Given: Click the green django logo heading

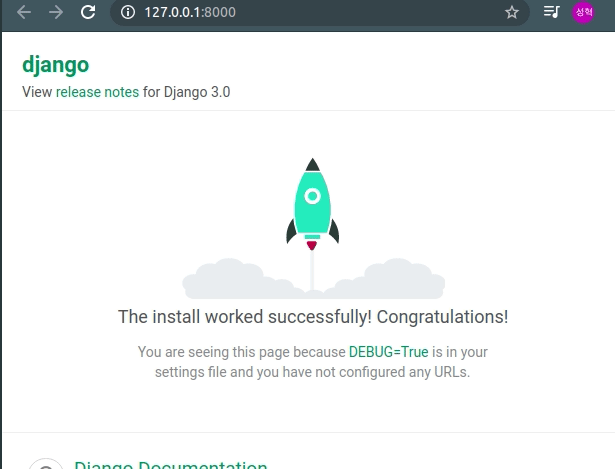Looking at the screenshot, I should (x=56, y=65).
